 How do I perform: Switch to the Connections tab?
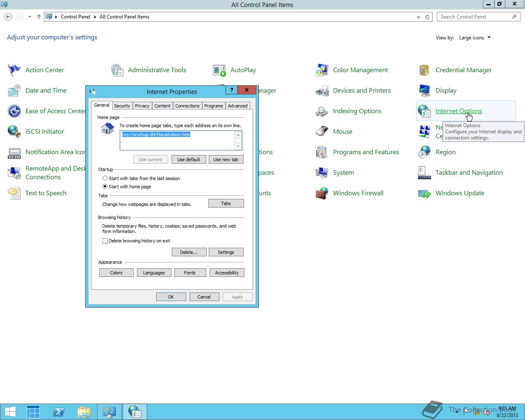tap(187, 106)
